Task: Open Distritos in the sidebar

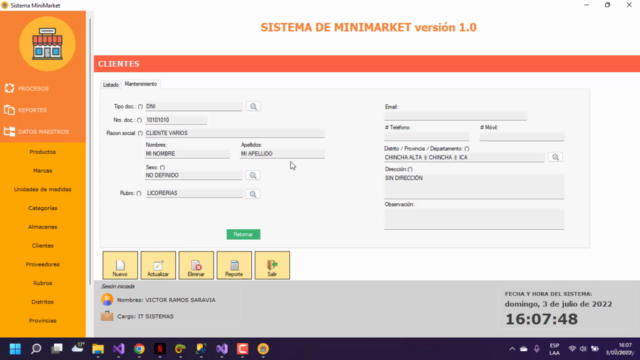Action: point(42,302)
